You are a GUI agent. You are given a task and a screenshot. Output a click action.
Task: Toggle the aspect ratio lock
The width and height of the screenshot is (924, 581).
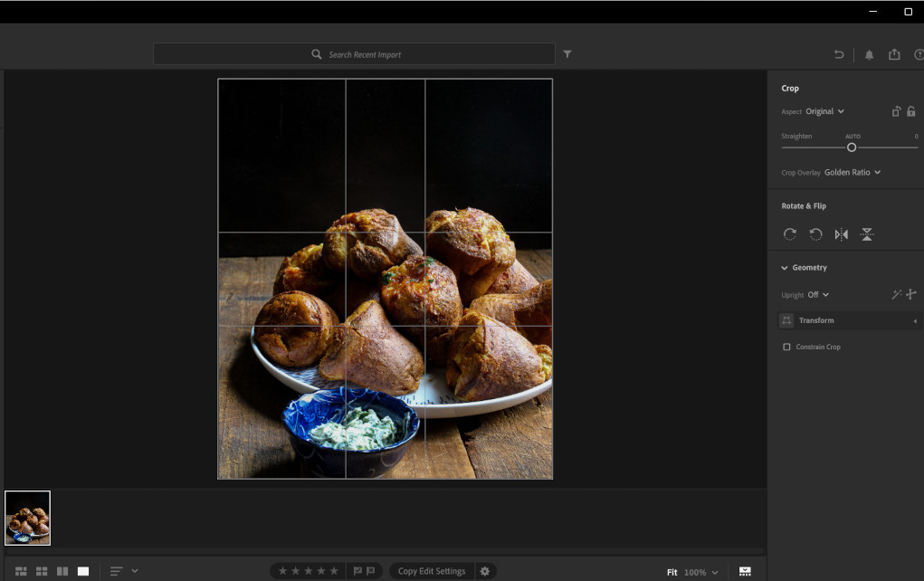point(911,111)
